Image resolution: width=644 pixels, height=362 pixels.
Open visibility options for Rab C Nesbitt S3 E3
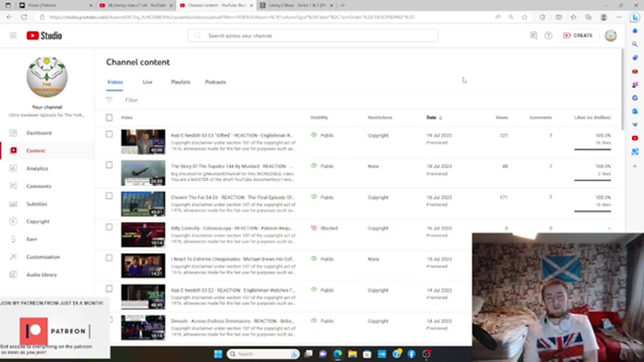(323, 135)
